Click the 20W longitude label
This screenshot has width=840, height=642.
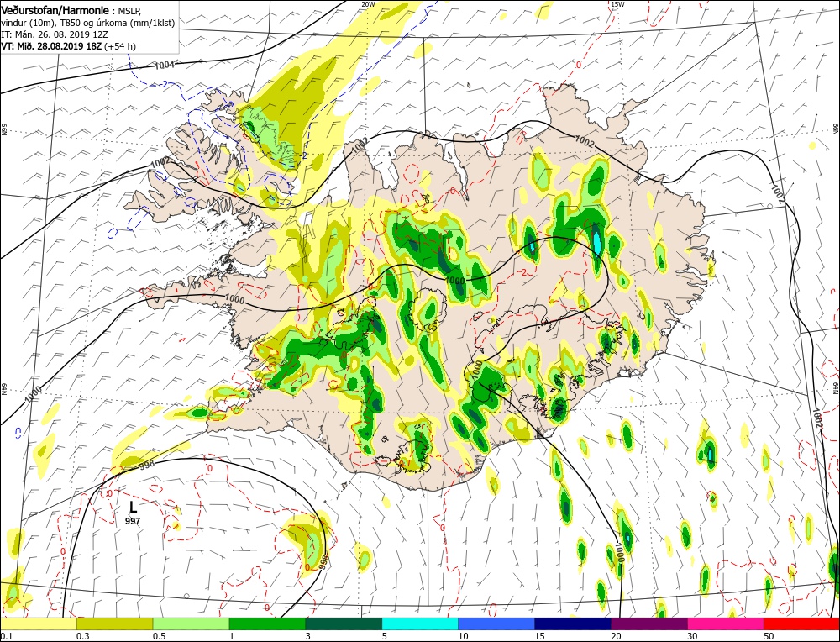click(368, 3)
